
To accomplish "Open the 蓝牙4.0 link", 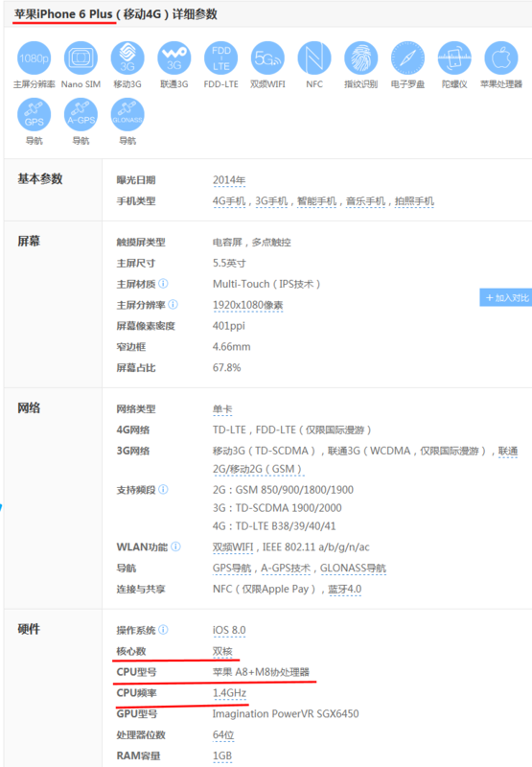I will (345, 590).
